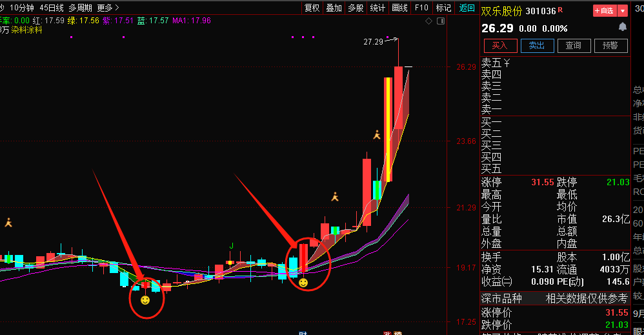Viewport: 644px width, 335px height.
Task: Open the 叠加 overlay menu
Action: pyautogui.click(x=334, y=8)
